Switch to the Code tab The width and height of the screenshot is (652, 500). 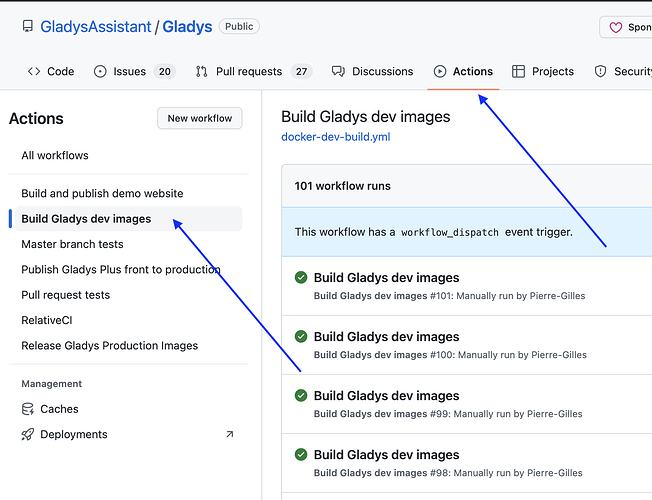pyautogui.click(x=51, y=72)
